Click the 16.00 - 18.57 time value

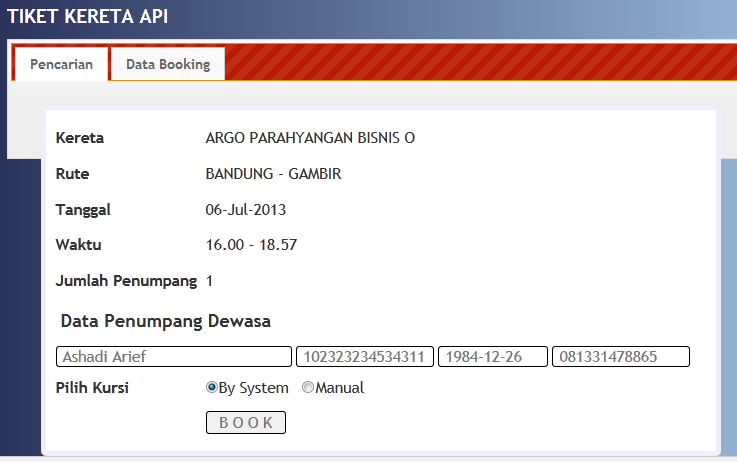pyautogui.click(x=251, y=245)
